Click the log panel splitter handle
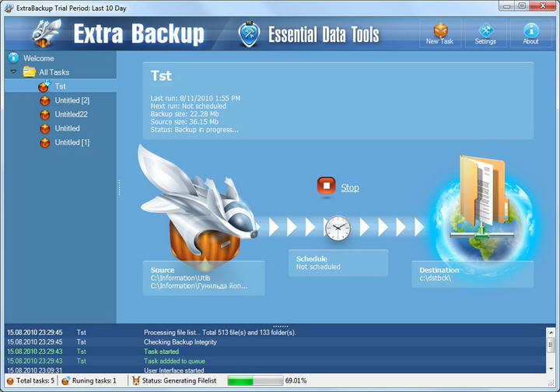The height and width of the screenshot is (392, 560). [x=280, y=326]
